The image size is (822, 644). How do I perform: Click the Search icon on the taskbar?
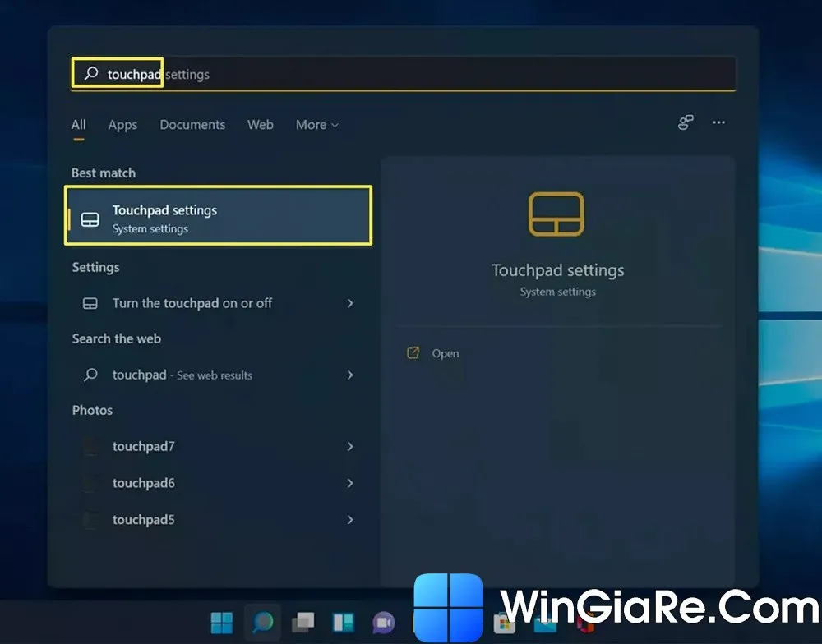262,622
